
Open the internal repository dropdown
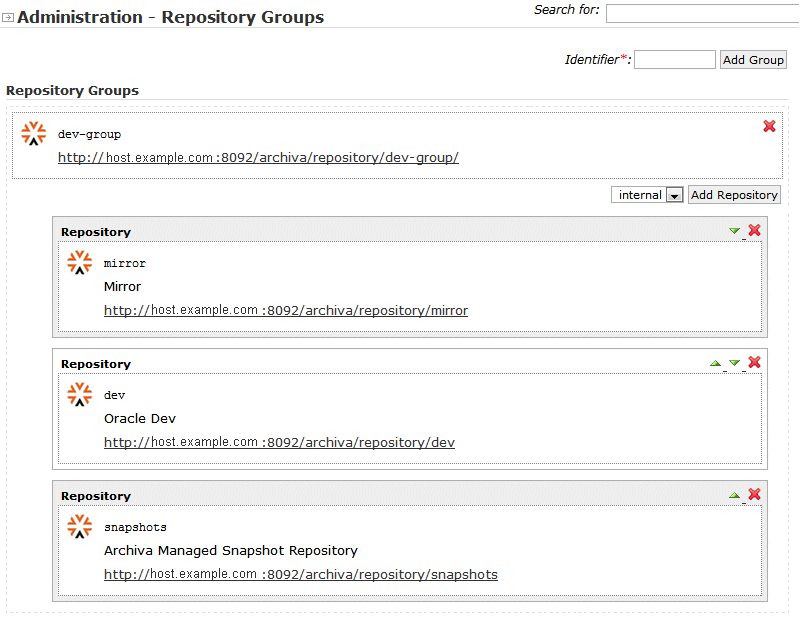coord(647,195)
